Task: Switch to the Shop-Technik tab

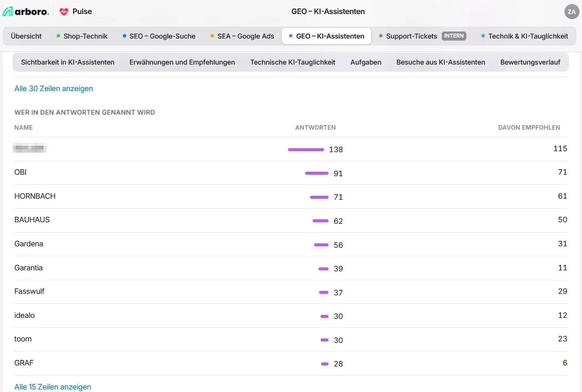Action: tap(82, 36)
